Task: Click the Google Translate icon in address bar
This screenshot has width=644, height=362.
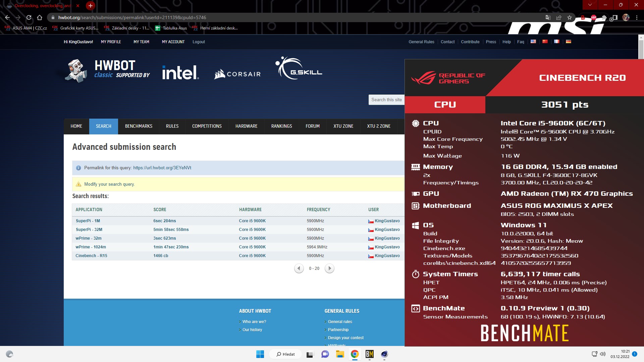Action: pos(548,17)
